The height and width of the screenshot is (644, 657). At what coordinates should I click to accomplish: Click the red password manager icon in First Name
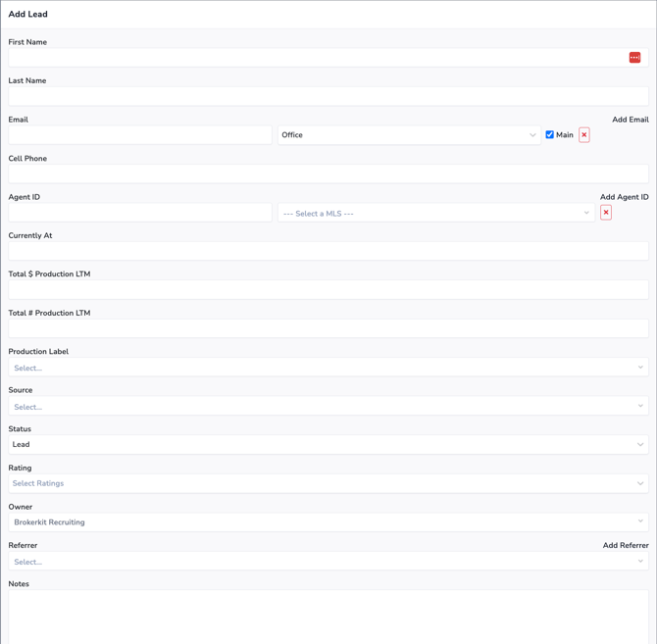click(634, 58)
